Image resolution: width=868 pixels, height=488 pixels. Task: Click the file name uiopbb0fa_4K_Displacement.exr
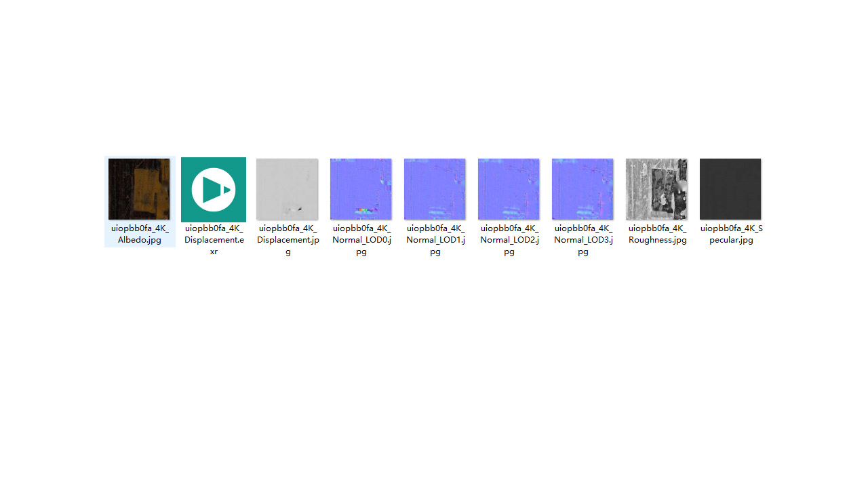click(x=214, y=240)
